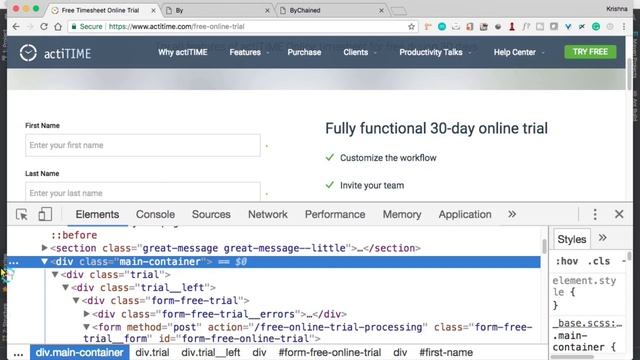Close the Free Timesheet Online Trial tab
The image size is (640, 360).
click(153, 11)
